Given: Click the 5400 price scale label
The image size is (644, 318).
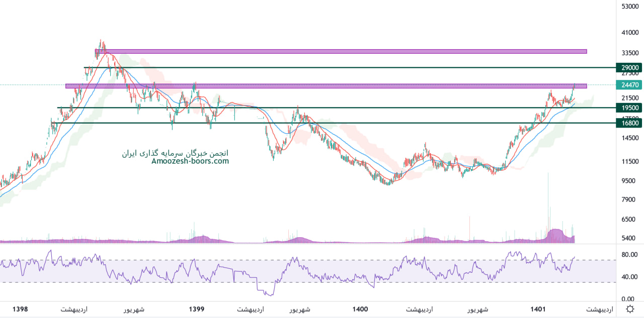Looking at the screenshot, I should click(629, 238).
